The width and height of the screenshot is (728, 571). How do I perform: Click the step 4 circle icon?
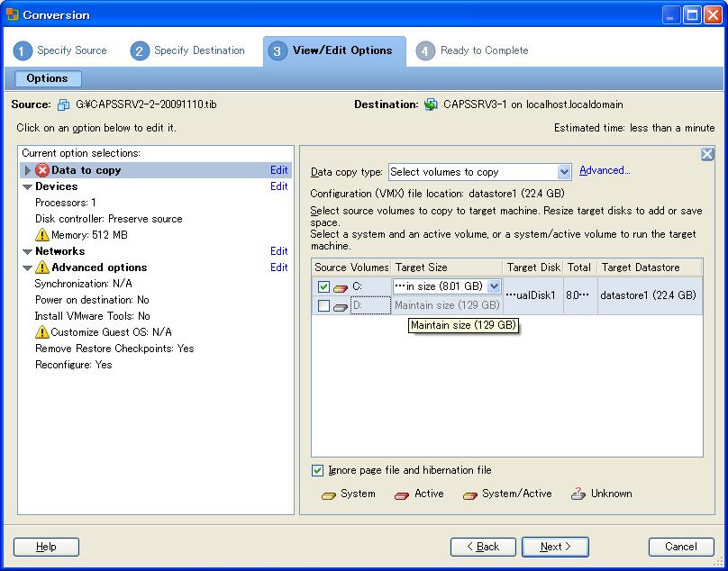pyautogui.click(x=425, y=51)
